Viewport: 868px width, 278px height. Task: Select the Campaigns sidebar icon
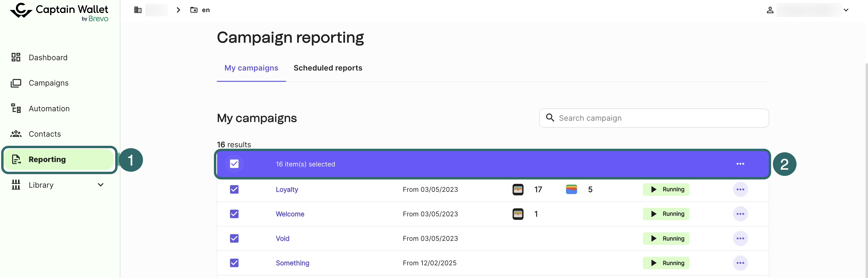click(x=15, y=83)
